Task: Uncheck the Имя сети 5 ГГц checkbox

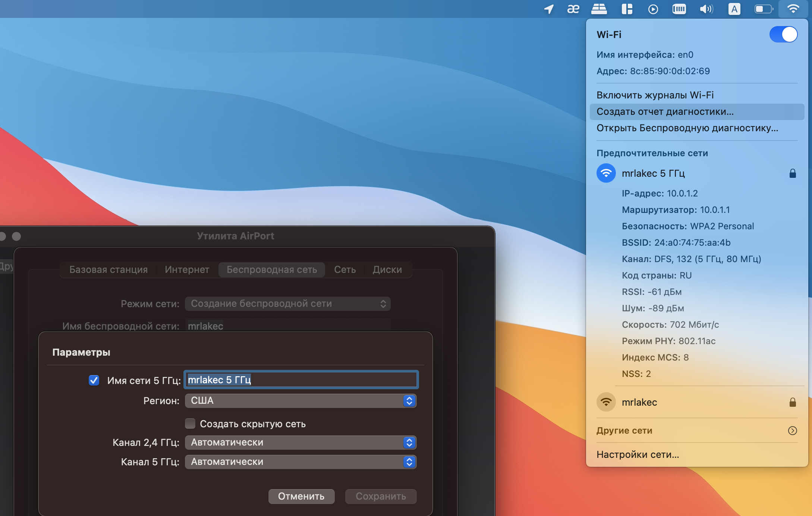Action: pyautogui.click(x=94, y=380)
